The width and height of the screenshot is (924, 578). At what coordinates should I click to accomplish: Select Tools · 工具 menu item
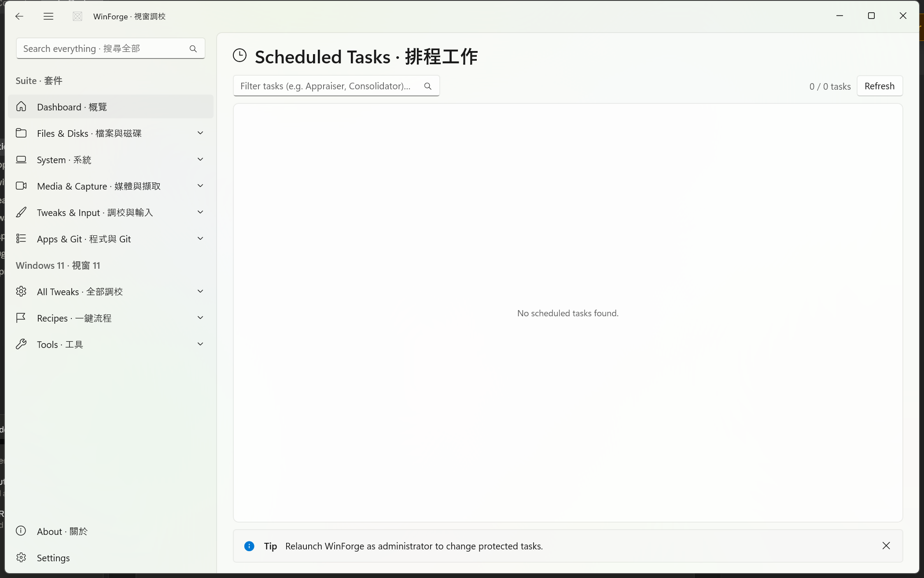pyautogui.click(x=110, y=344)
